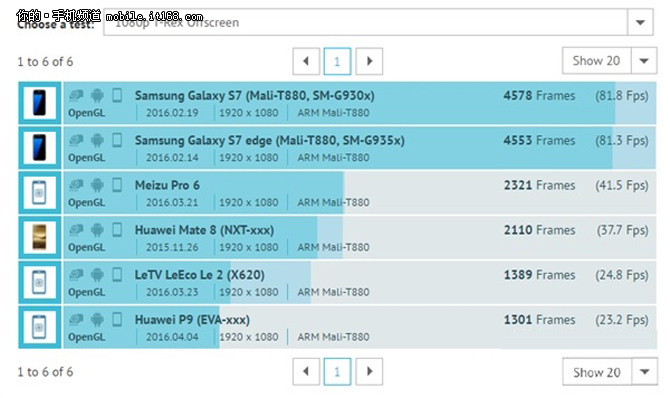The width and height of the screenshot is (670, 398).
Task: Click GPU vendor icon in Huawei P9 row
Action: [x=76, y=319]
